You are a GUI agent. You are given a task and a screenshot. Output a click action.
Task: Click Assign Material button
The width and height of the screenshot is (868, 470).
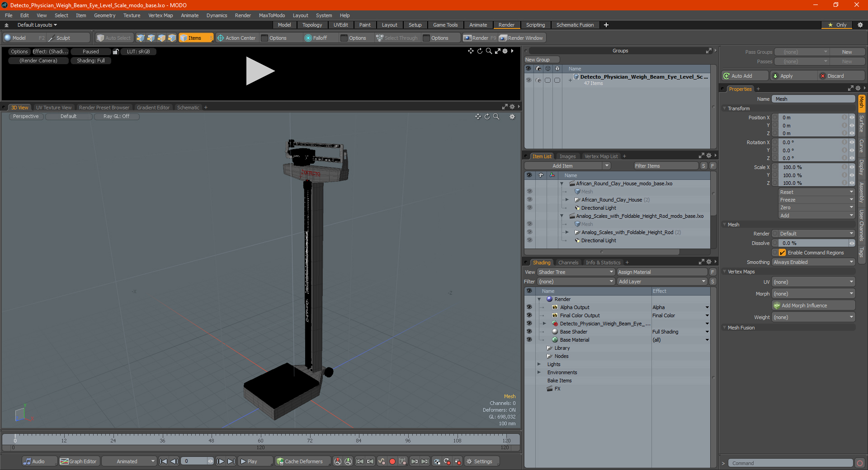[661, 272]
